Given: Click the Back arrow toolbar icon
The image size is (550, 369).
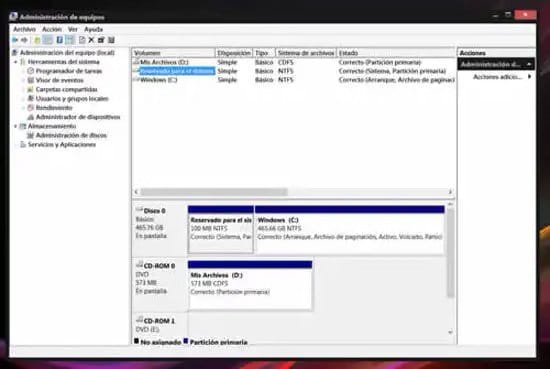Looking at the screenshot, I should 15,40.
